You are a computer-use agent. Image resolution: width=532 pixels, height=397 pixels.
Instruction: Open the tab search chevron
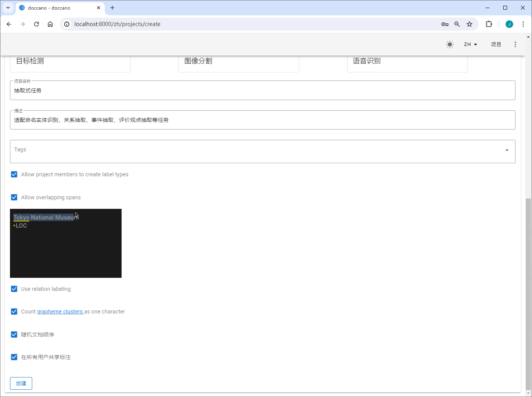click(x=8, y=8)
